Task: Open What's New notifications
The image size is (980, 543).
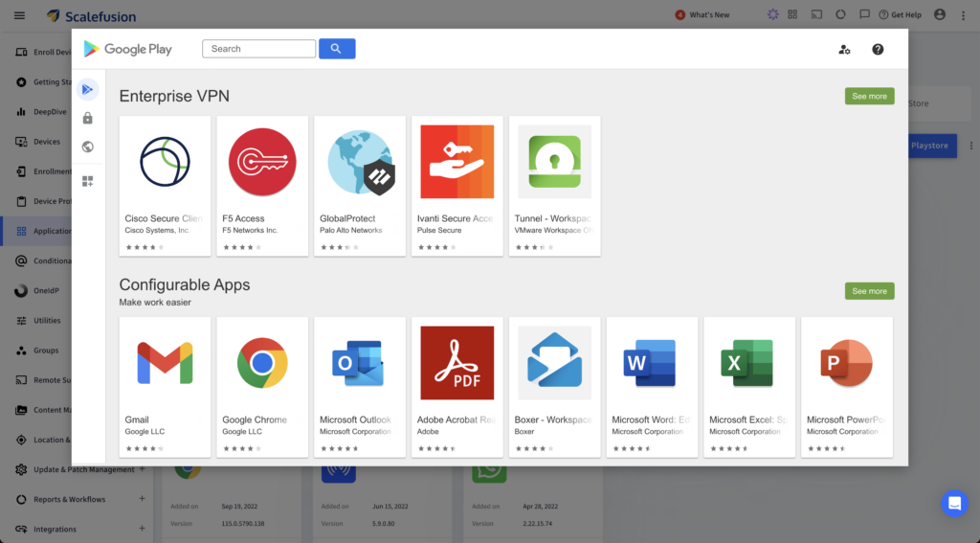Action: click(702, 15)
